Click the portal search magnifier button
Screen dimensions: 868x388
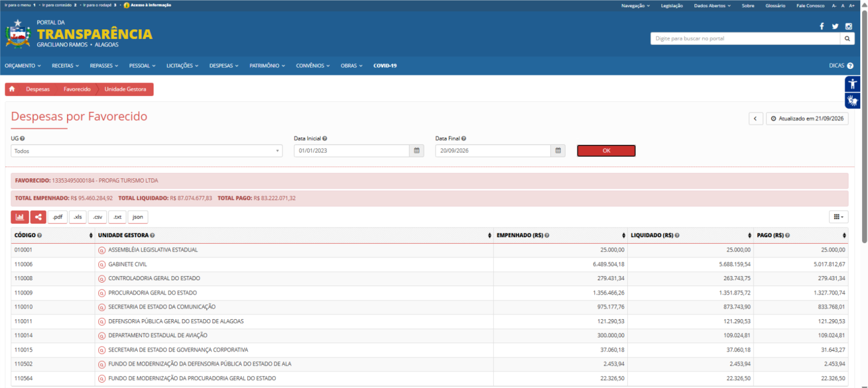pos(848,38)
